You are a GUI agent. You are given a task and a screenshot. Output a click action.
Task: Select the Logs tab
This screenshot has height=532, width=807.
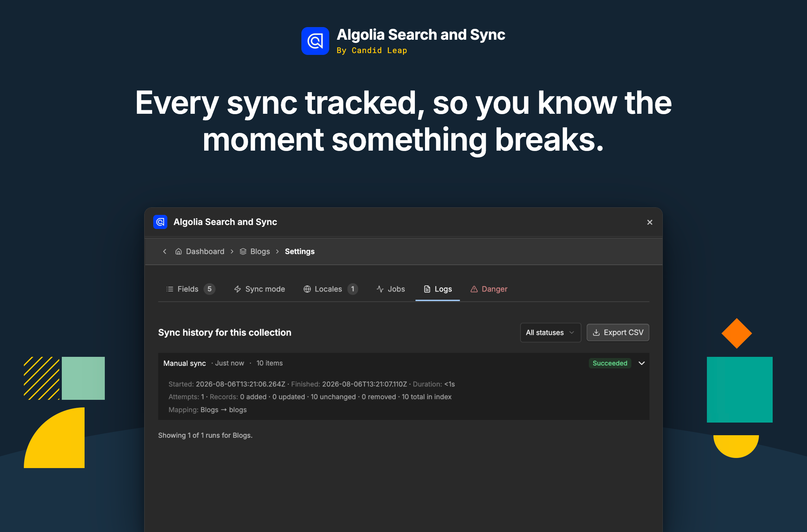pos(438,289)
